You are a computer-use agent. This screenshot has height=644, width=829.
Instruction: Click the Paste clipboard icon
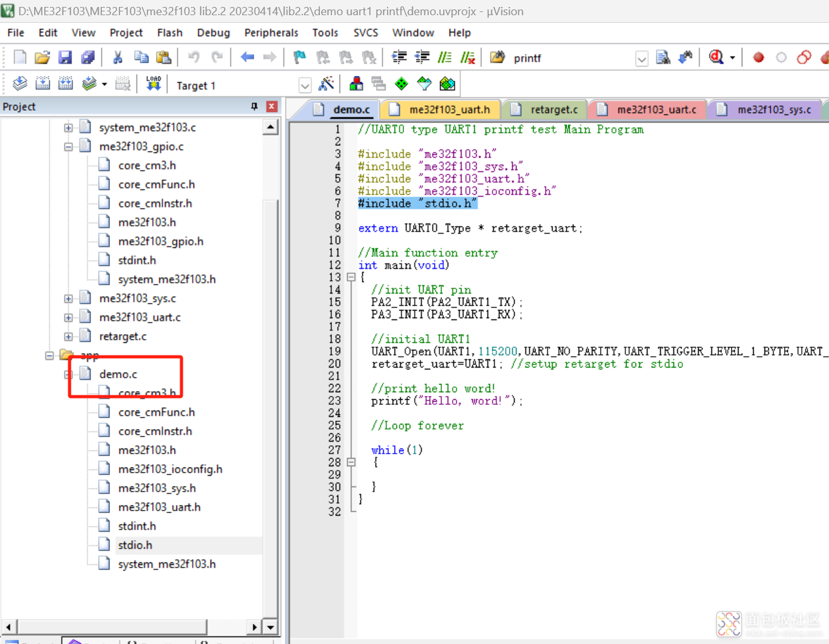pos(164,58)
